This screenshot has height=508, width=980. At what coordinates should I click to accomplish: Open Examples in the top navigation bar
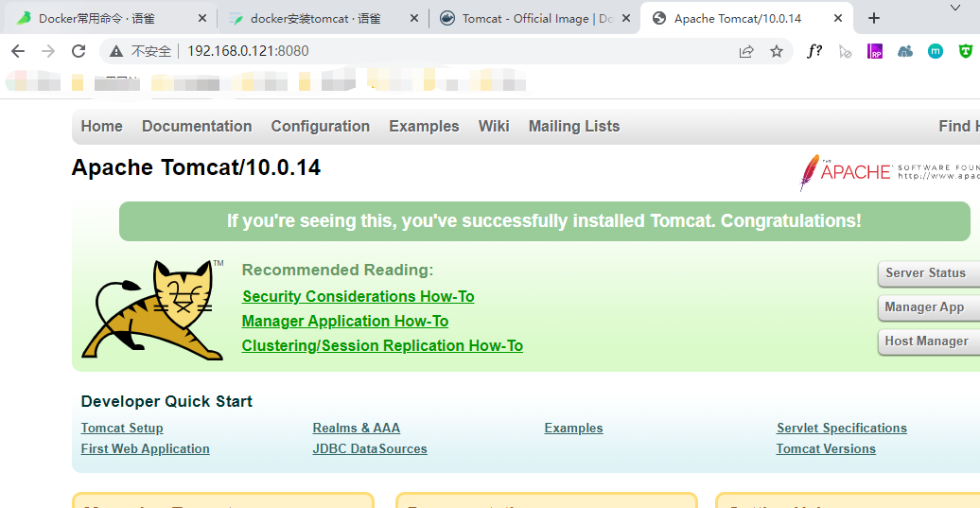tap(425, 126)
